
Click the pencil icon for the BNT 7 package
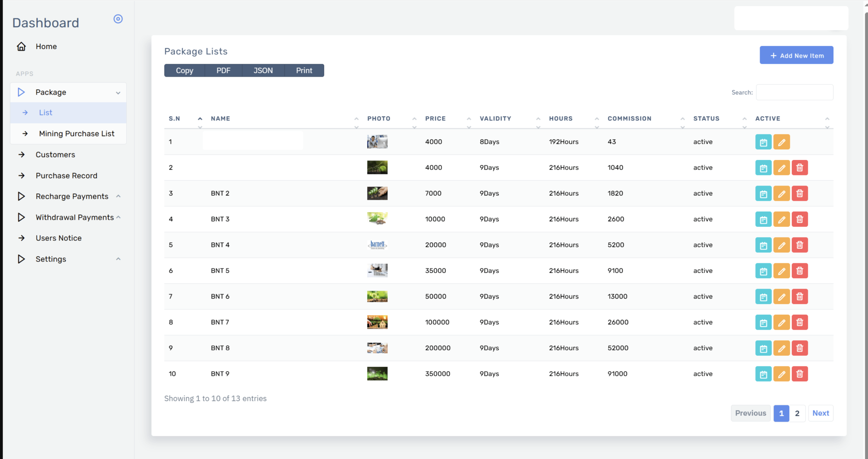pyautogui.click(x=781, y=322)
